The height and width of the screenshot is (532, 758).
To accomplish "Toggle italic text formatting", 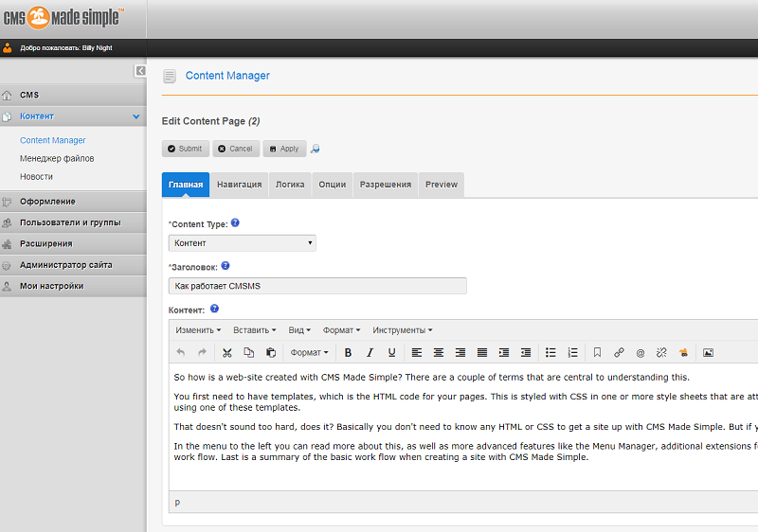I will (370, 352).
